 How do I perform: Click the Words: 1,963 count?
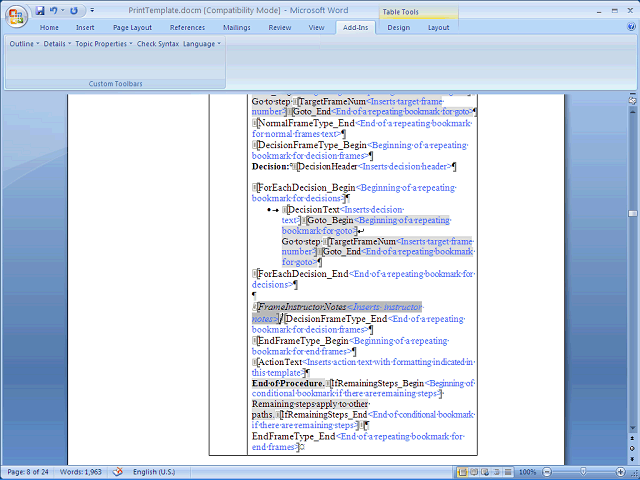click(x=80, y=472)
